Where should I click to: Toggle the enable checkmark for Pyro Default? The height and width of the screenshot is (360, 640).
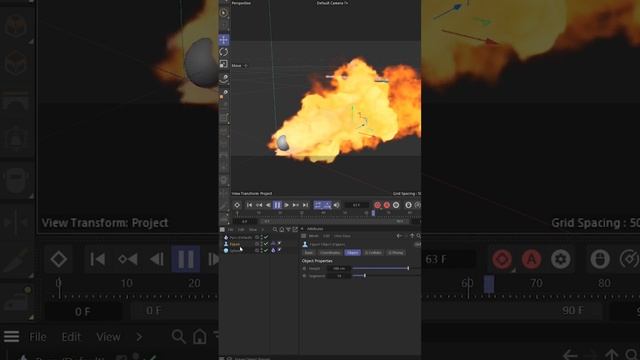click(x=266, y=237)
